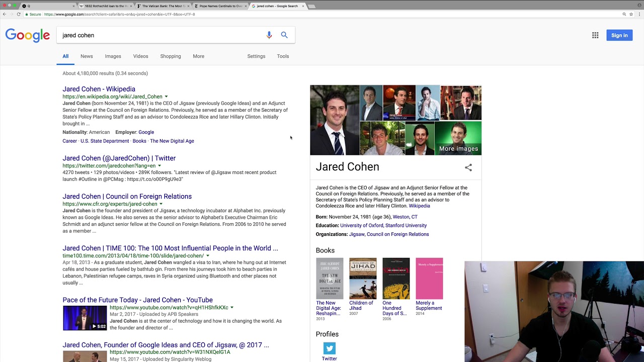Start voice search with microphone icon
The height and width of the screenshot is (362, 644).
(x=269, y=35)
